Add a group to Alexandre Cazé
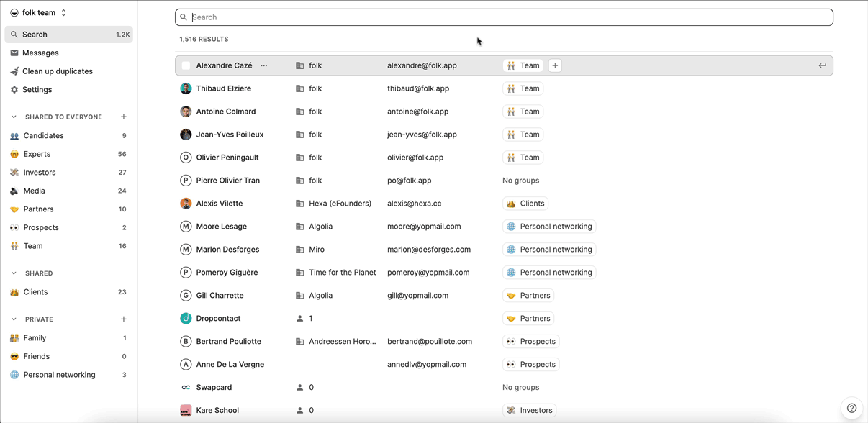 [x=555, y=65]
